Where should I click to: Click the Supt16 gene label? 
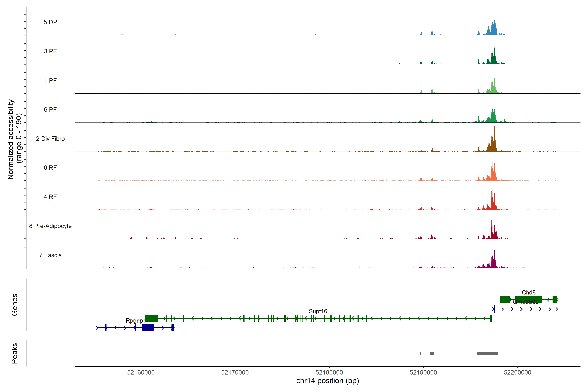coord(318,311)
